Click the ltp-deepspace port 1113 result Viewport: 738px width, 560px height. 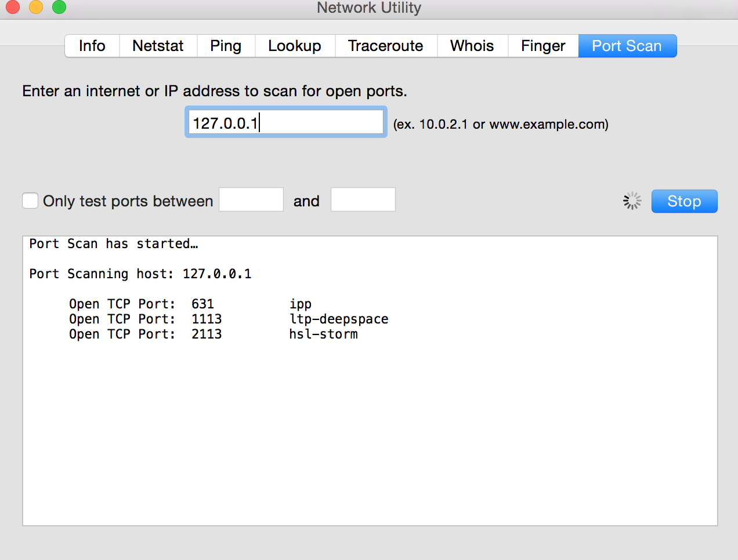(x=229, y=319)
